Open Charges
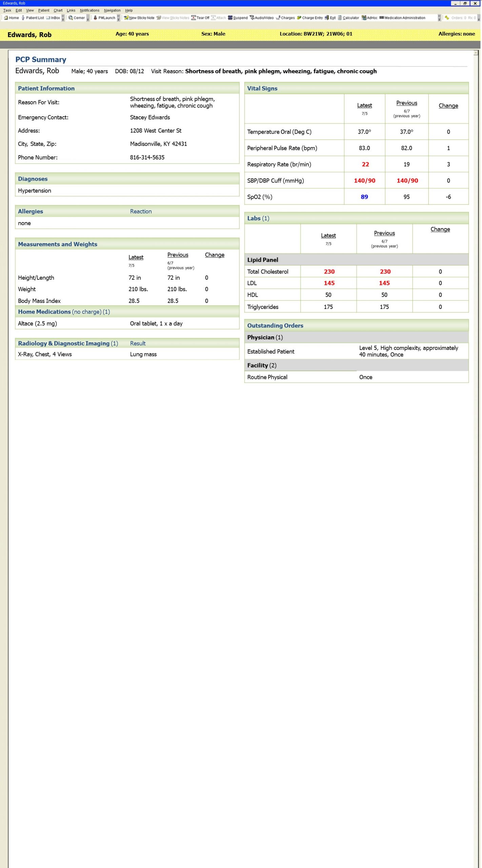The width and height of the screenshot is (482, 868). [285, 18]
